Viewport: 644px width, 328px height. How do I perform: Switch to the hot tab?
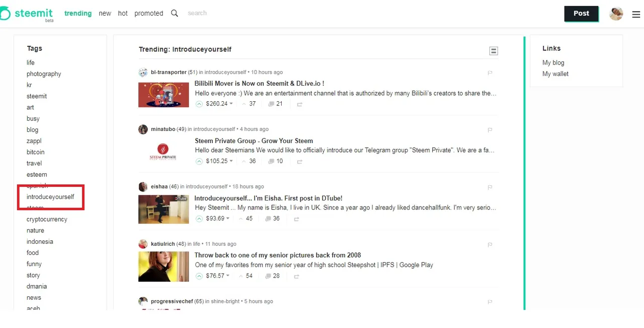click(x=123, y=14)
